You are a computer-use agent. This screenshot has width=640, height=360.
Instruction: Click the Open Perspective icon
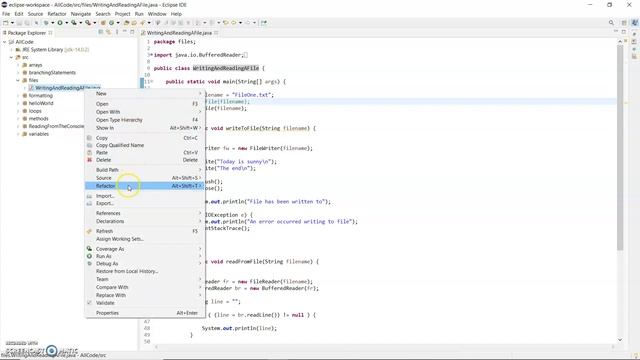[x=624, y=23]
